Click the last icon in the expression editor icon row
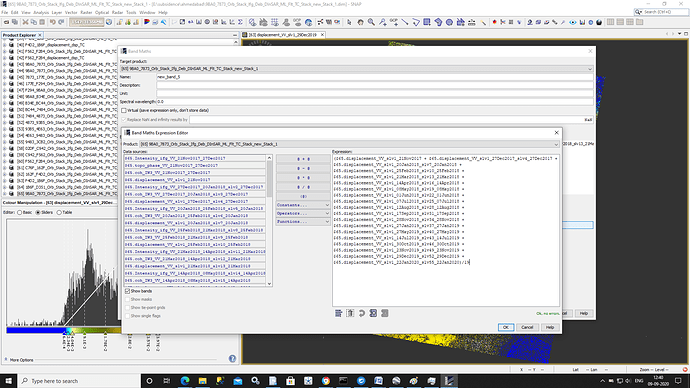Screen dimensions: 690x388 (385, 313)
